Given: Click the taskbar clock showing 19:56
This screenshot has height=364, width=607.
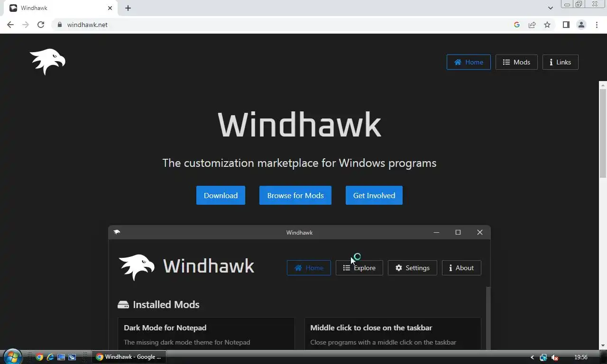Looking at the screenshot, I should pos(580,357).
